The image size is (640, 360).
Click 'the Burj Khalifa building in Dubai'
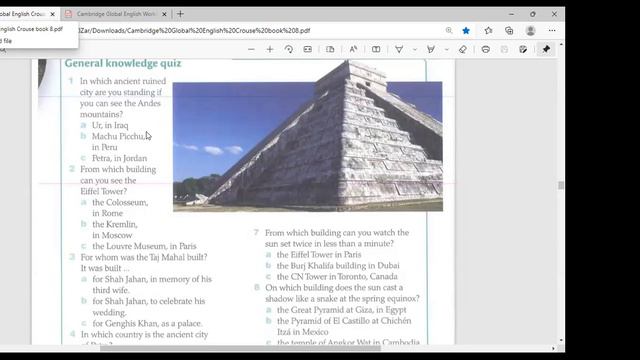(x=338, y=266)
